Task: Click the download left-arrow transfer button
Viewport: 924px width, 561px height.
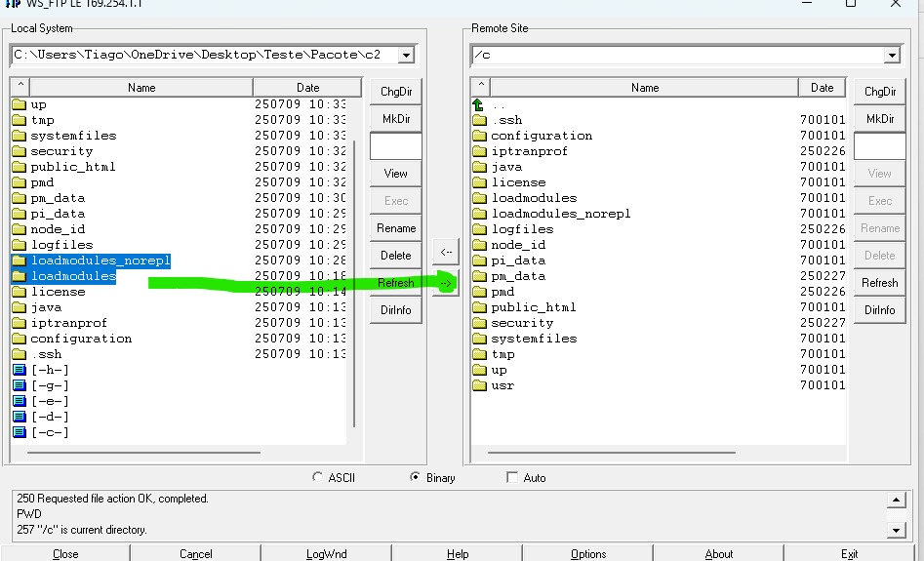Action: (446, 252)
